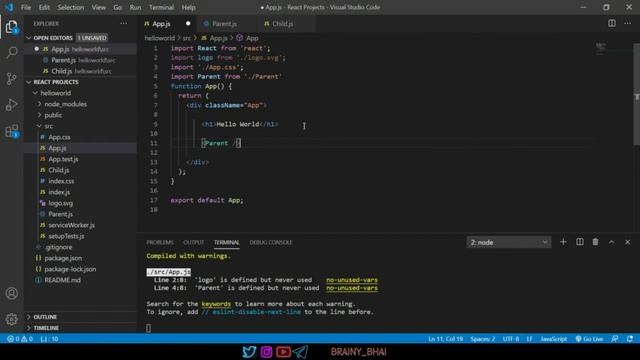The image size is (640, 360).
Task: Collapse the helloworld folder
Action: pos(36,93)
